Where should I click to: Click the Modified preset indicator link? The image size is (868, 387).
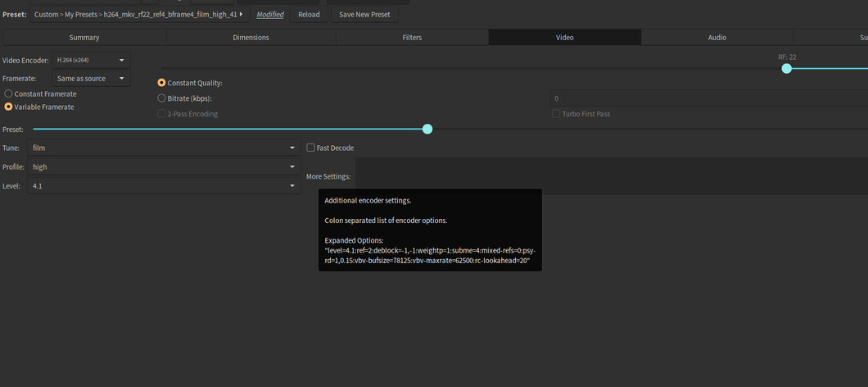pos(270,15)
